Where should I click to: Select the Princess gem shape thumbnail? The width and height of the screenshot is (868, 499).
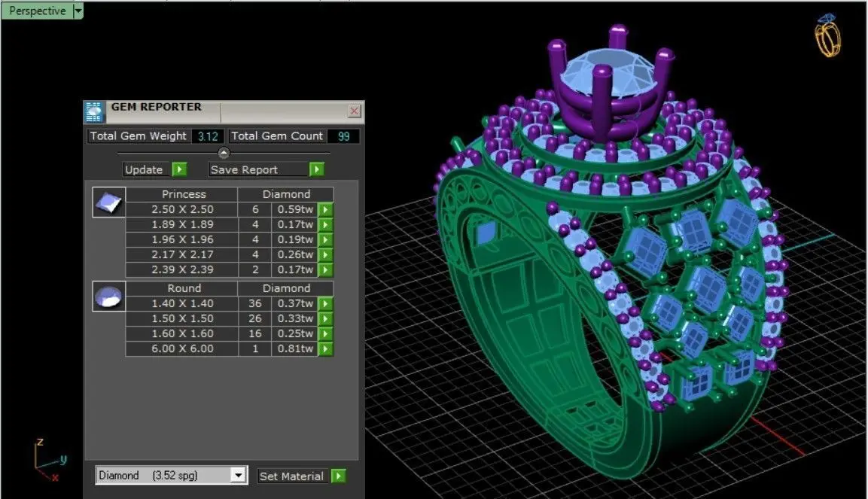point(108,202)
